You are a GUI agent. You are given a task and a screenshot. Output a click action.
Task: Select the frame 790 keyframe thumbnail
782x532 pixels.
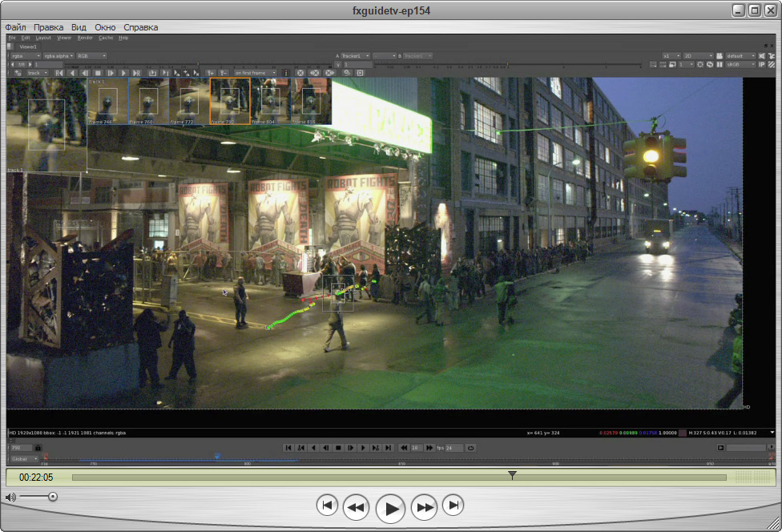pos(230,101)
